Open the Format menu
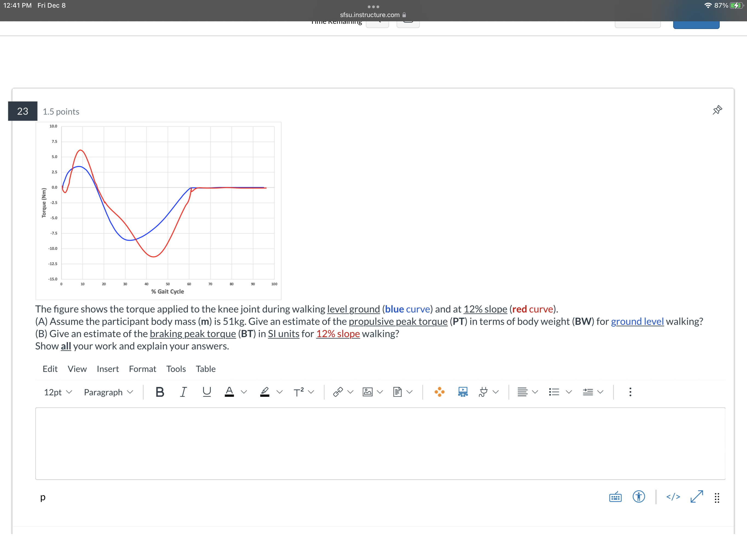Screen dimensions: 747x560 tap(142, 369)
